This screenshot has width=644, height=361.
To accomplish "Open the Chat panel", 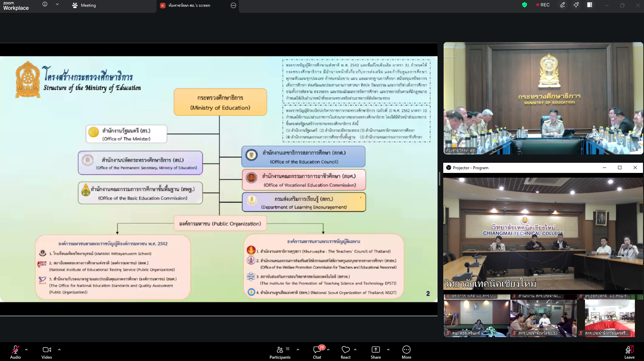I will (317, 352).
